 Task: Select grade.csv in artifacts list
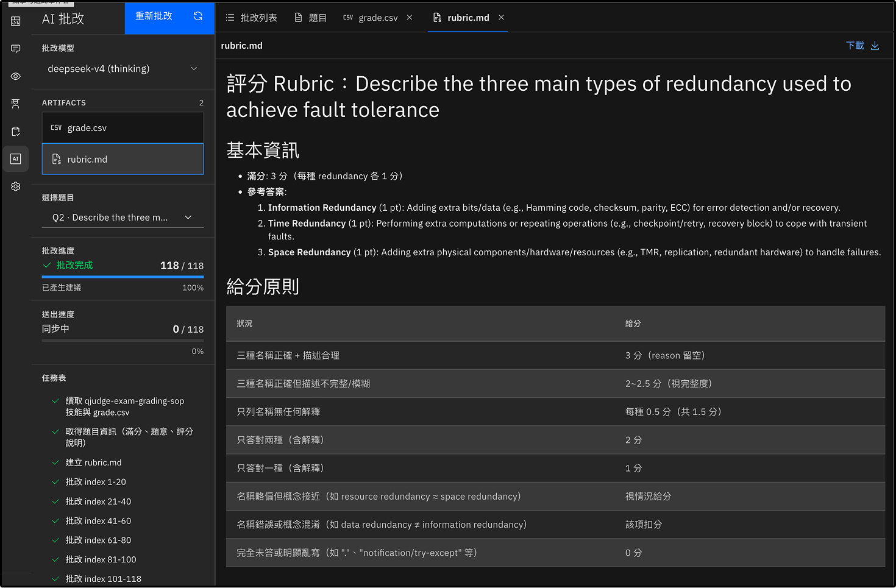[123, 128]
